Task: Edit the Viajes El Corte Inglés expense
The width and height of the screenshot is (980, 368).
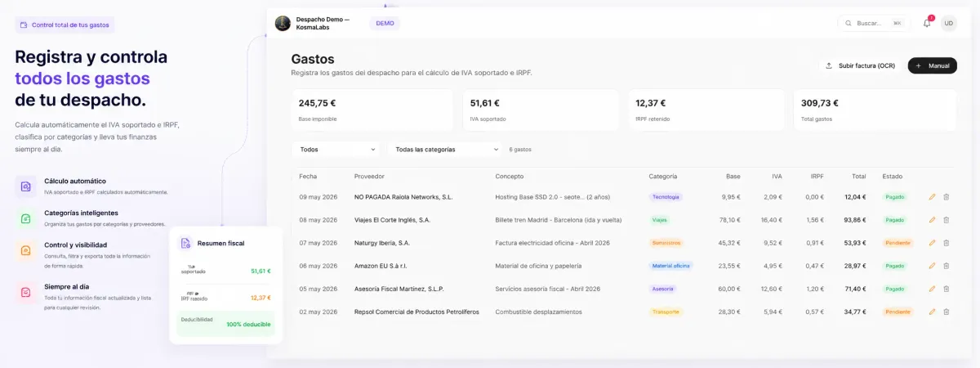Action: [932, 220]
